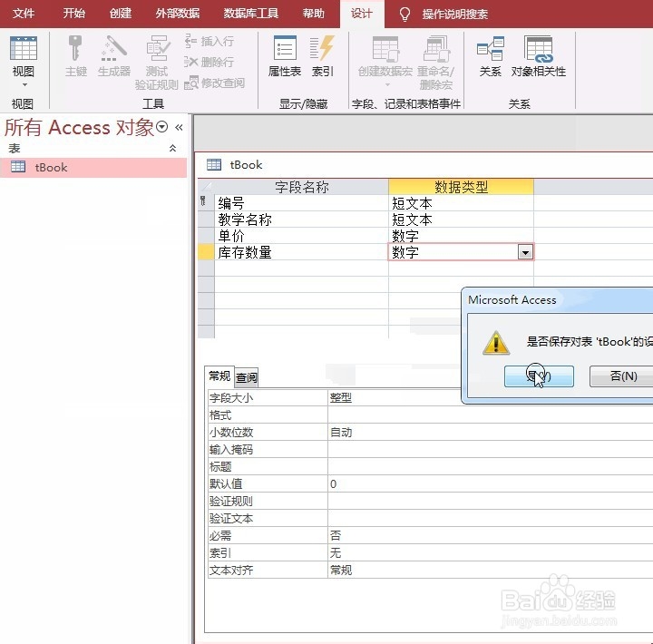This screenshot has width=653, height=644.
Task: Switch to the 帮助 ribbon tab
Action: pyautogui.click(x=313, y=14)
